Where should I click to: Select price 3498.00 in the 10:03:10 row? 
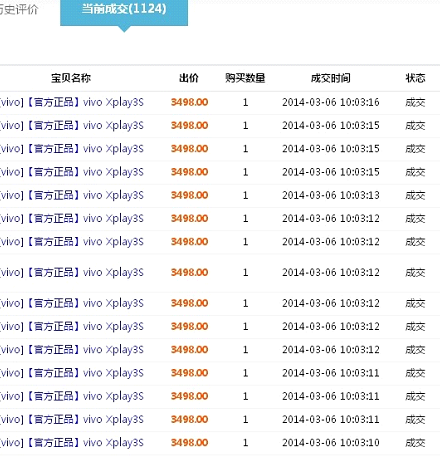click(189, 443)
